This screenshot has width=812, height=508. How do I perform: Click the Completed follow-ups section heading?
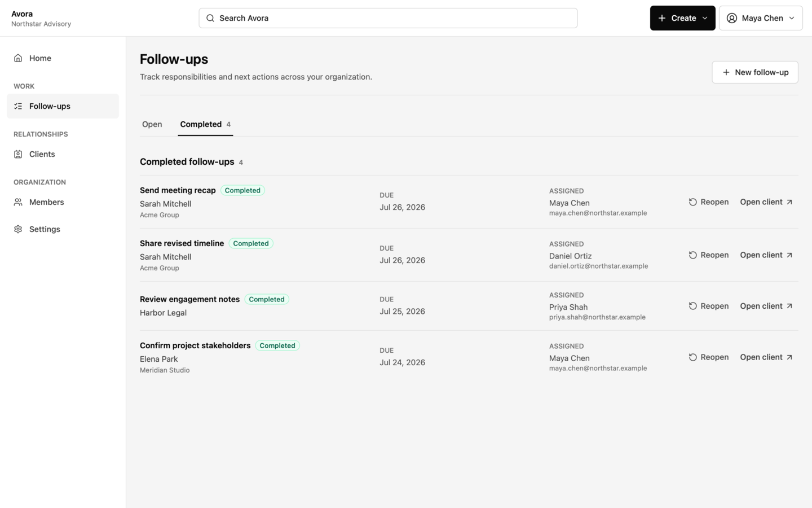pos(187,161)
